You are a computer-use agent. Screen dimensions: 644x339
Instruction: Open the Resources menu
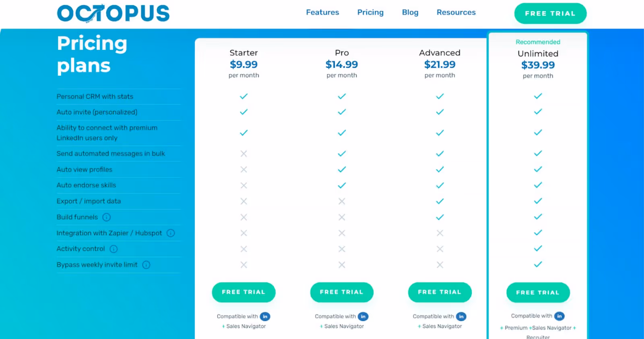[456, 12]
